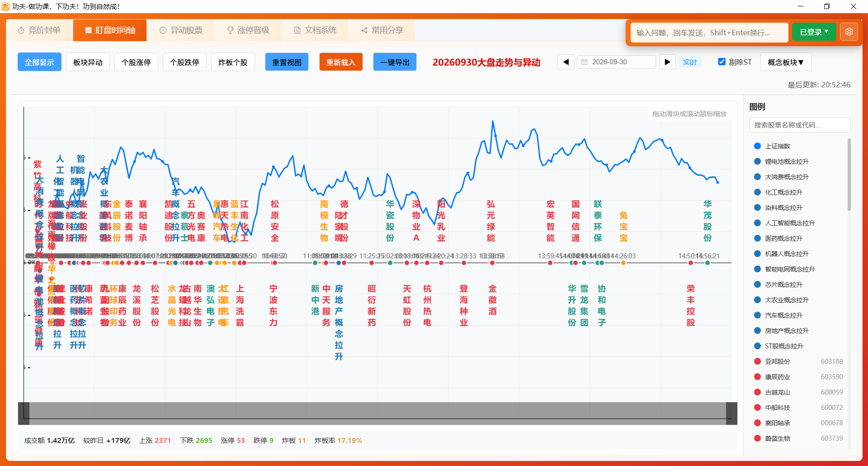
Task: Select 古越龙山 600059 legend row
Action: pyautogui.click(x=799, y=392)
